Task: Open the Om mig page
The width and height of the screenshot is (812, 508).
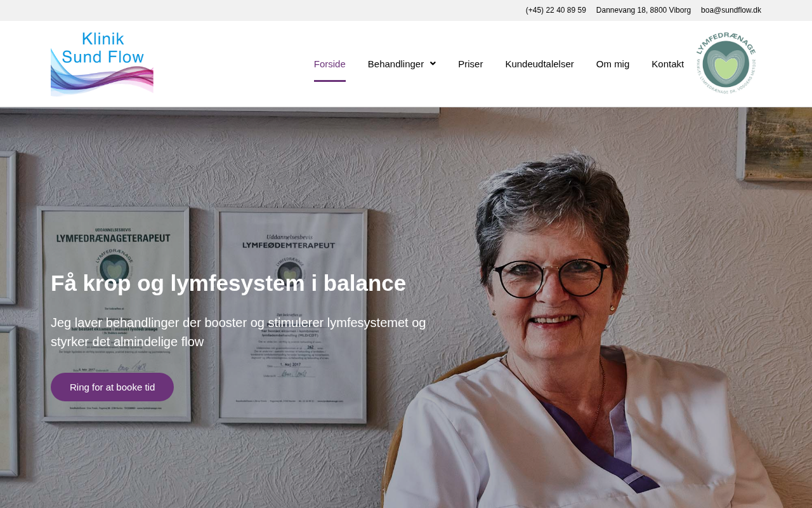Action: coord(613,63)
